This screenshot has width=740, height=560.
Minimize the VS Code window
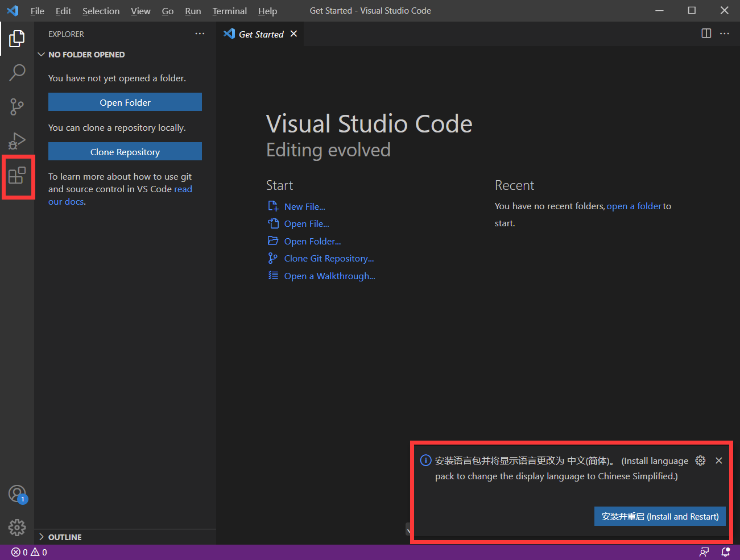[659, 10]
